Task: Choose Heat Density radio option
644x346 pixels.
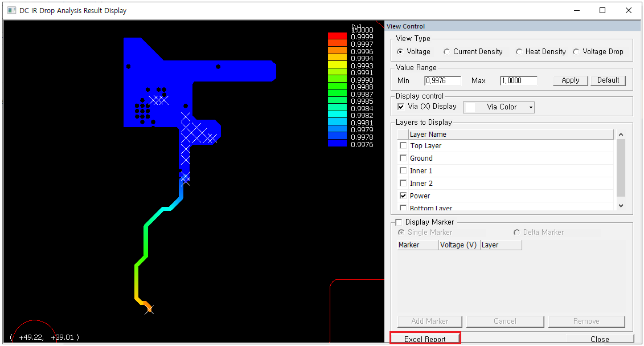Action: (x=519, y=52)
